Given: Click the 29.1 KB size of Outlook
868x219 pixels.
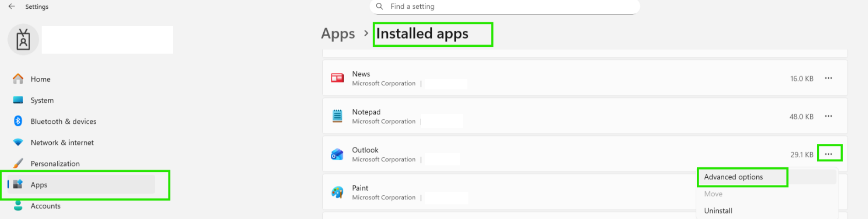Looking at the screenshot, I should pyautogui.click(x=802, y=155).
